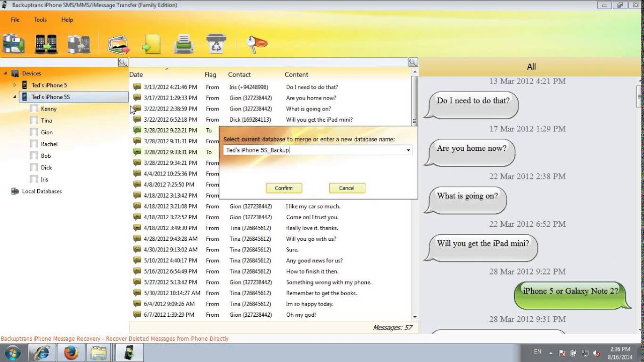Viewport: 644px width, 362px height.
Task: Click the Windows Start orb
Action: click(x=13, y=353)
